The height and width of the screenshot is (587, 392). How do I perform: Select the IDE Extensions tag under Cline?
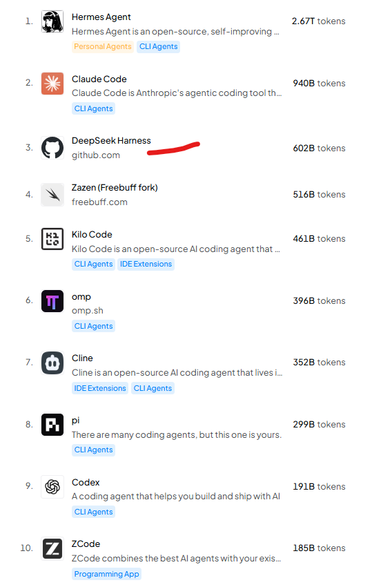pos(100,388)
